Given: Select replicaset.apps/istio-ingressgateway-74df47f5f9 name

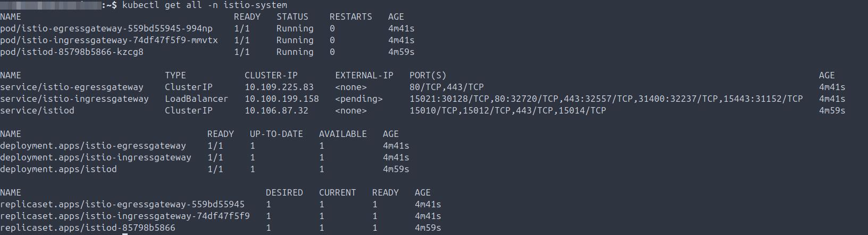Looking at the screenshot, I should tap(124, 216).
